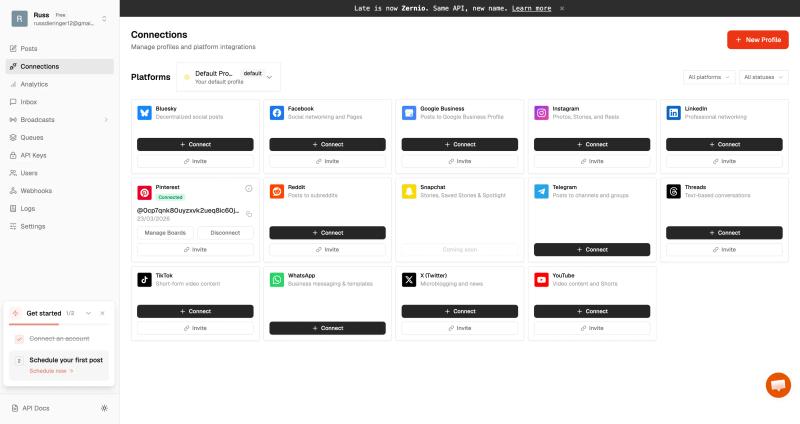The height and width of the screenshot is (424, 800).
Task: Close the Get started panel
Action: [103, 313]
